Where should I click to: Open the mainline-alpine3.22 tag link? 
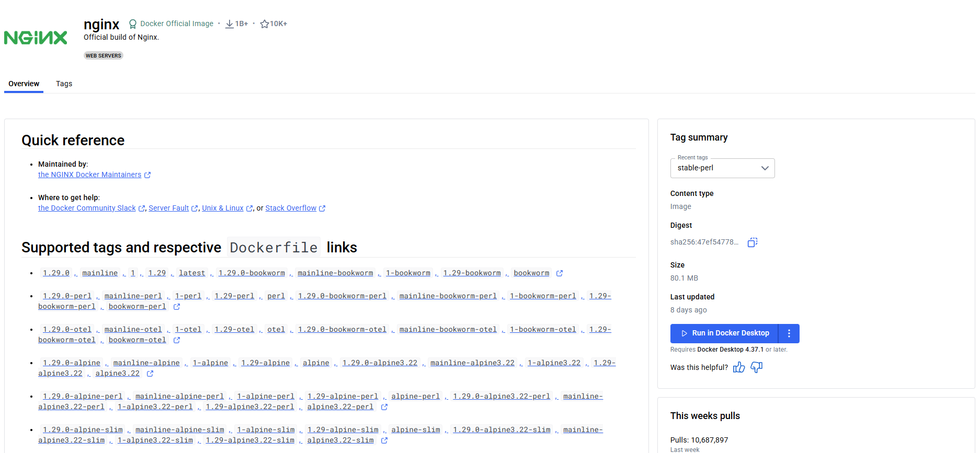tap(473, 363)
